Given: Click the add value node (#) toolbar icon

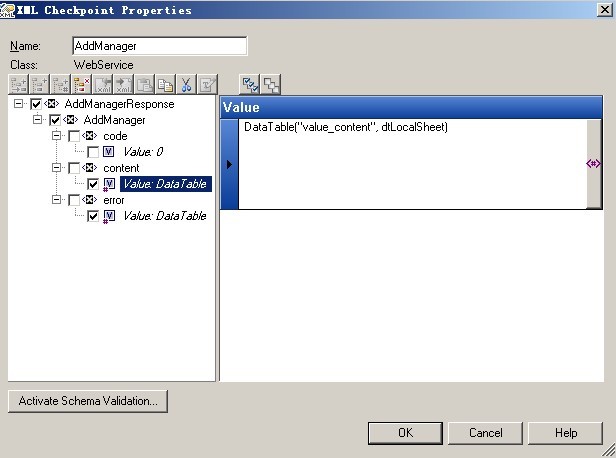Looking at the screenshot, I should tap(60, 84).
